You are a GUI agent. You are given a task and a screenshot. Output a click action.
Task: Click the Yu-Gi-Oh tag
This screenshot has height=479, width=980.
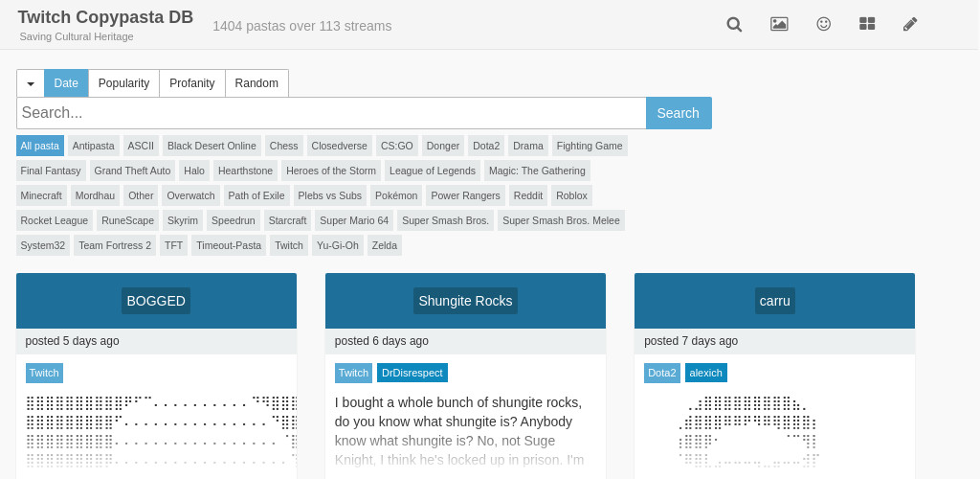338,246
